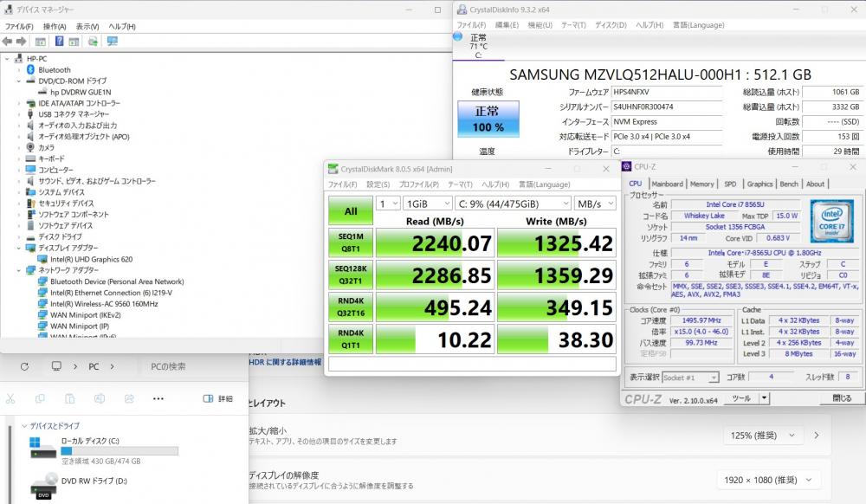The image size is (866, 504).
Task: Open the 1GiB test size dropdown
Action: coord(428,204)
